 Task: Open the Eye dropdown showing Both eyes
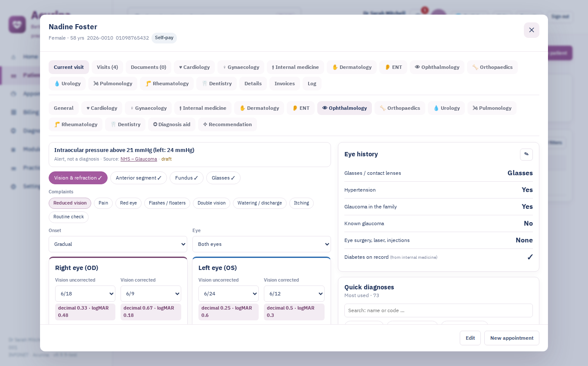pos(262,244)
